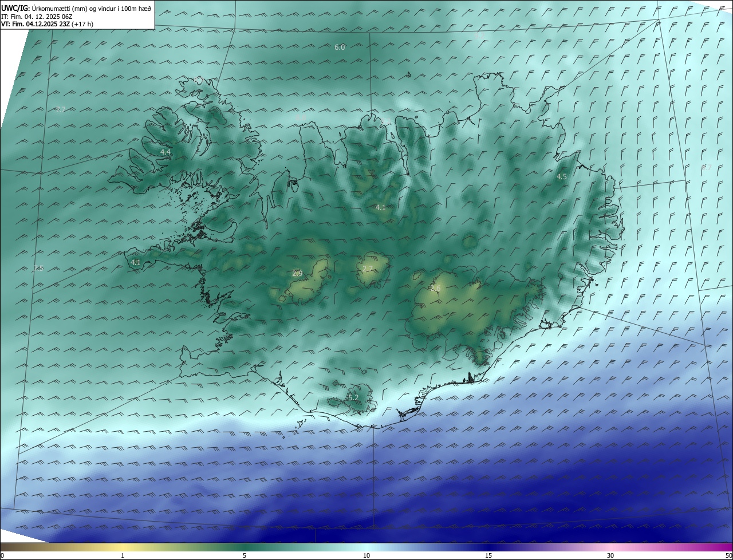Click the 7.5 value in the western sea
The width and height of the screenshot is (733, 560).
[x=38, y=268]
